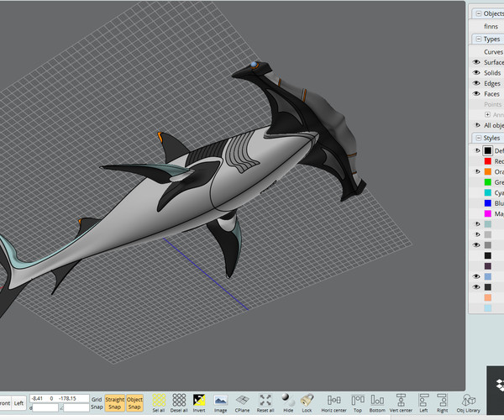Click the Hide objects icon
Image resolution: width=504 pixels, height=420 pixels.
(x=288, y=401)
